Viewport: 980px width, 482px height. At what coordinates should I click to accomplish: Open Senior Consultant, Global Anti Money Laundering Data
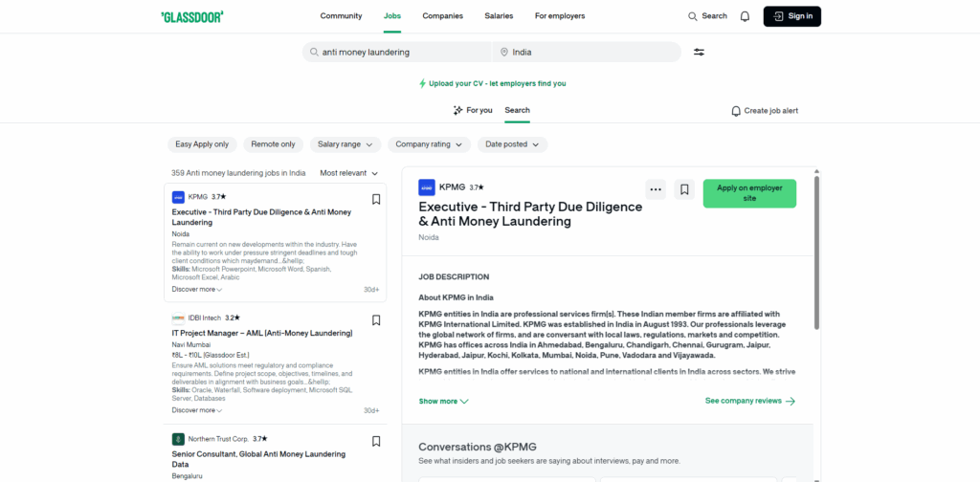258,459
